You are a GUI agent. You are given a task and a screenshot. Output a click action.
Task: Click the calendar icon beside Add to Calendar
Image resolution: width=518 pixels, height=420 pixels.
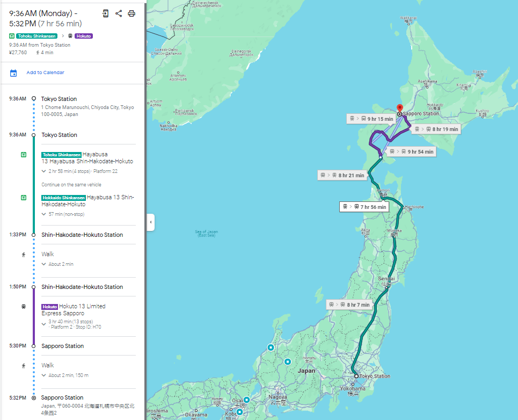click(13, 73)
